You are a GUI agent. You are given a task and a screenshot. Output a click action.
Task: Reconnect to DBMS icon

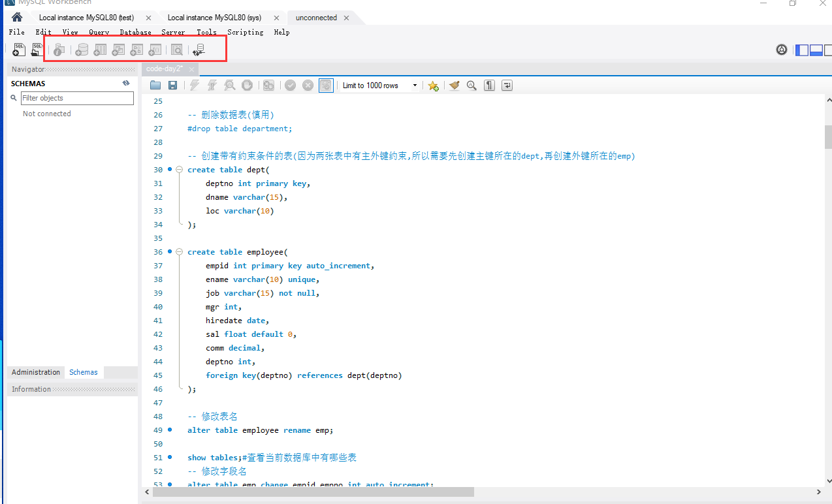[199, 50]
